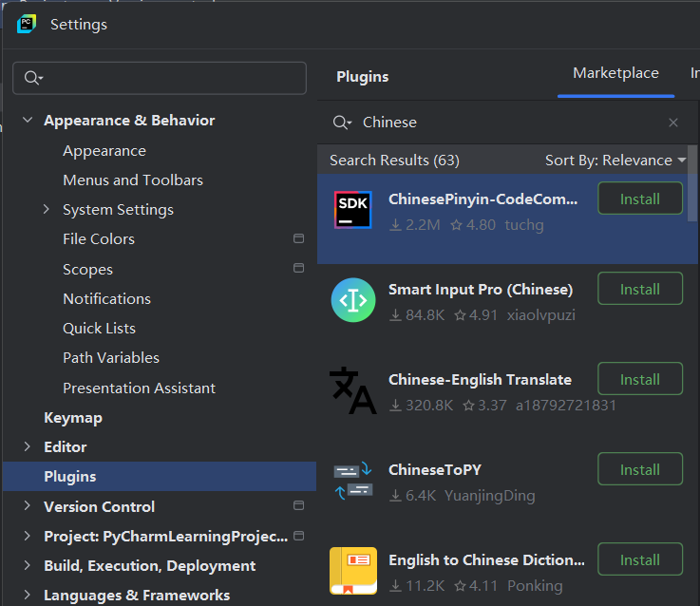Click the Smart Input Pro (Chinese) title
The height and width of the screenshot is (606, 700).
point(481,290)
